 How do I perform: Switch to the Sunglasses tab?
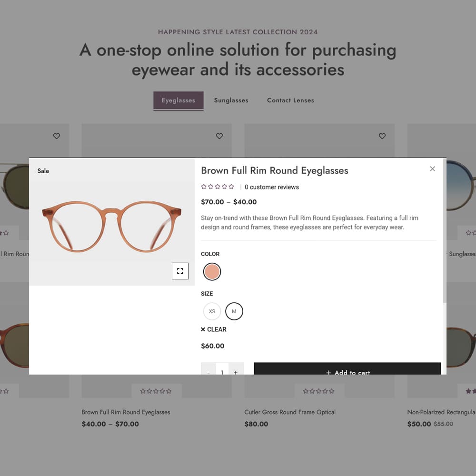(x=231, y=100)
